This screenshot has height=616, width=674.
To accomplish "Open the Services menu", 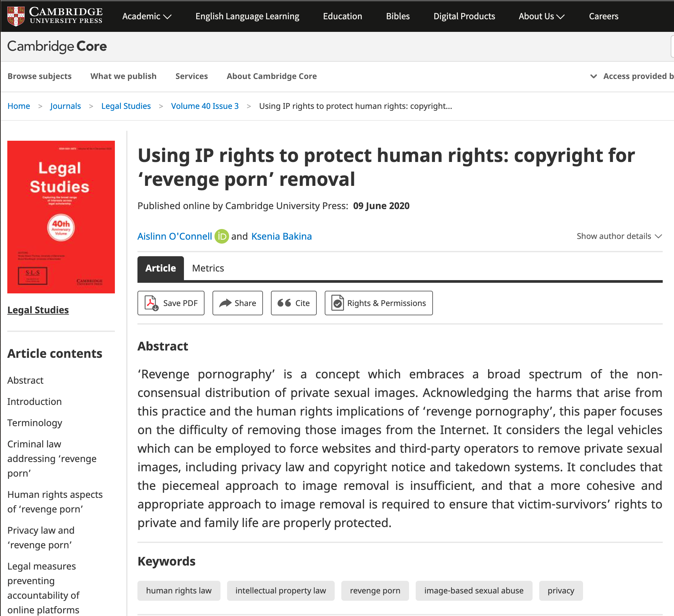I will [x=192, y=76].
